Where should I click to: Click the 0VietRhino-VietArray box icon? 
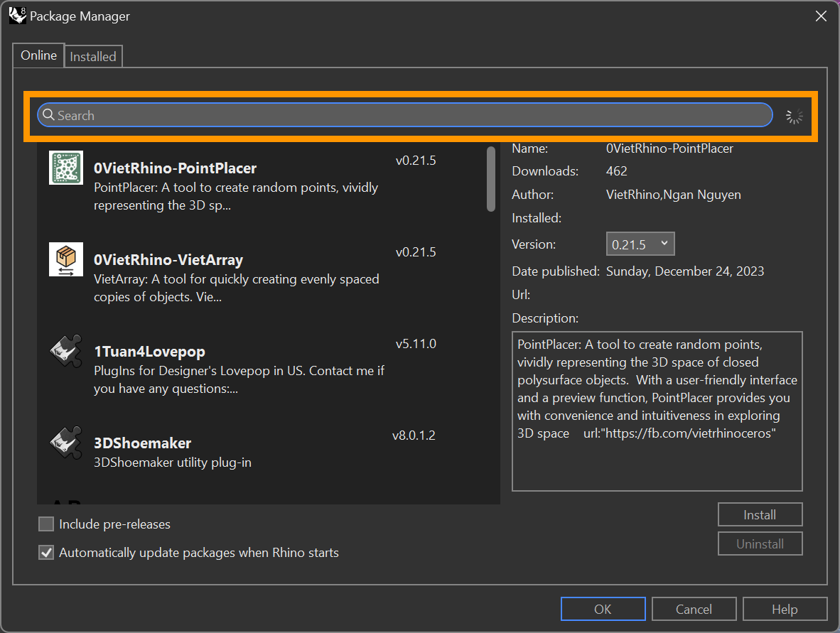[66, 259]
